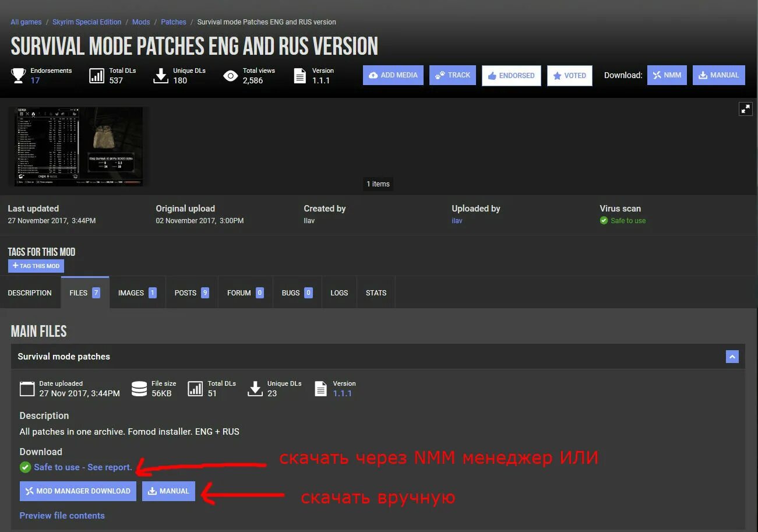Collapse the Survival mode patches file panel
The width and height of the screenshot is (758, 532).
(732, 357)
